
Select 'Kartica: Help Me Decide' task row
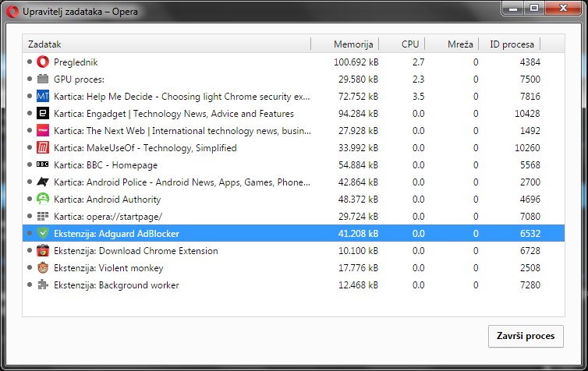point(293,97)
